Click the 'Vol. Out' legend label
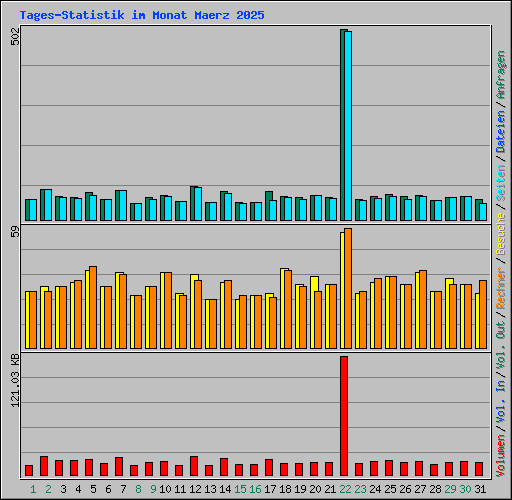 (x=501, y=345)
